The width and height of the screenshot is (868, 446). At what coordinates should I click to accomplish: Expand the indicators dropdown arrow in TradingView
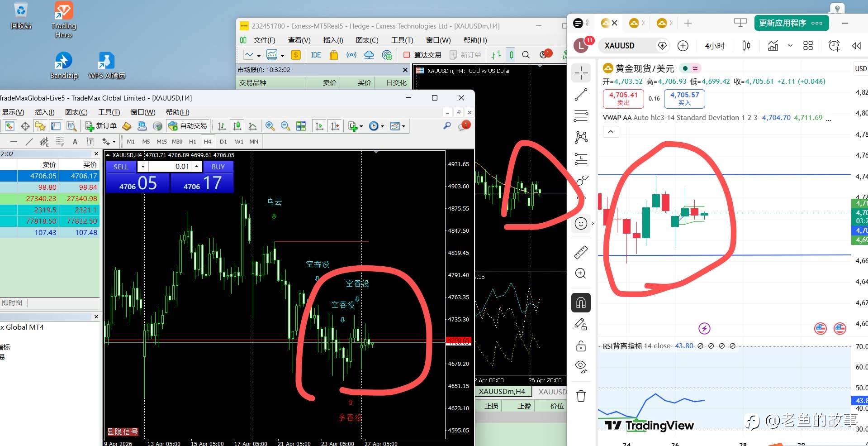click(790, 46)
